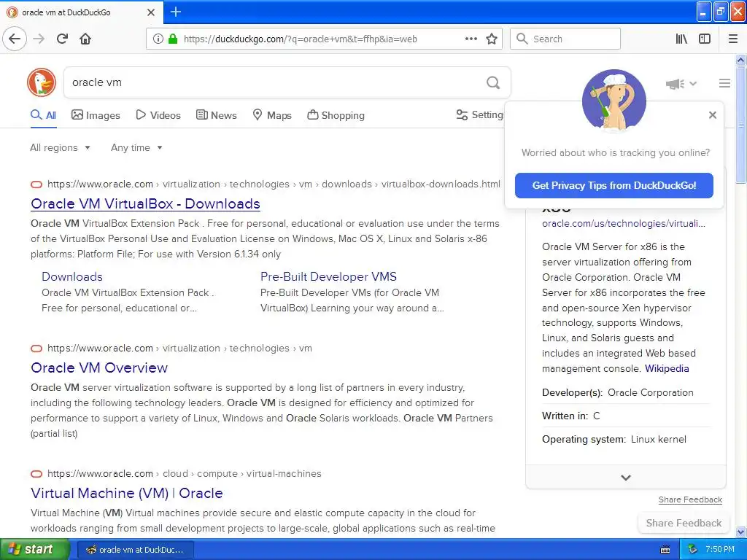Open Virtual Machine (VM) | Oracle result
This screenshot has height=560, width=747.
[x=127, y=493]
